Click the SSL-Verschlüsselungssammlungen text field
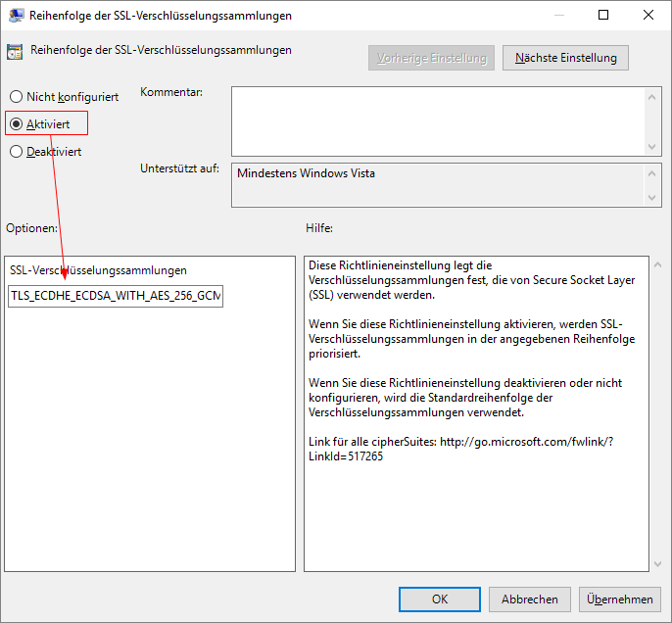This screenshot has width=672, height=623. [x=116, y=296]
